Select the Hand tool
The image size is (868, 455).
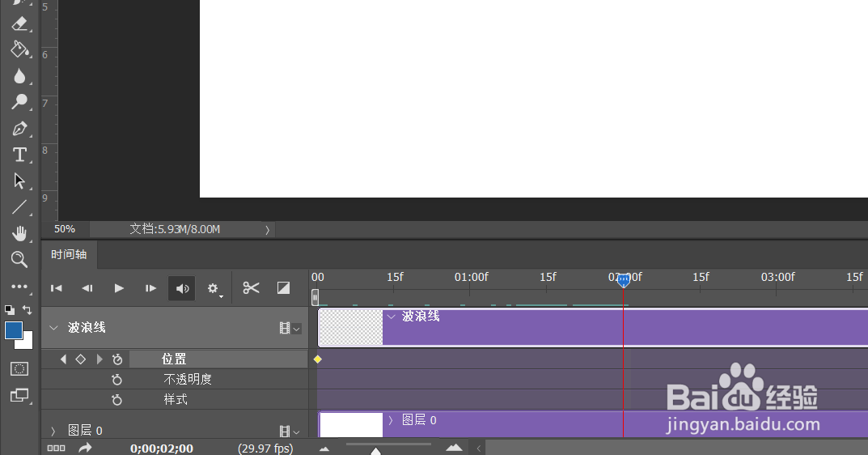coord(19,233)
